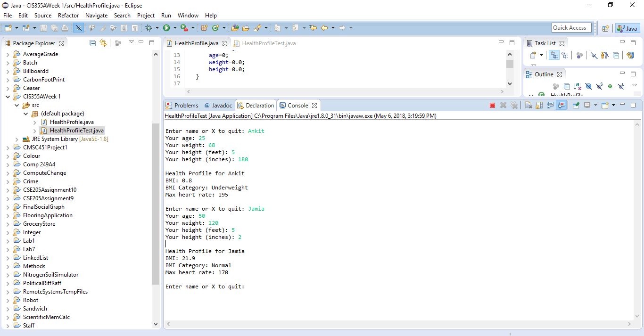Toggle Sort alphabetically in Outline

pos(578,86)
